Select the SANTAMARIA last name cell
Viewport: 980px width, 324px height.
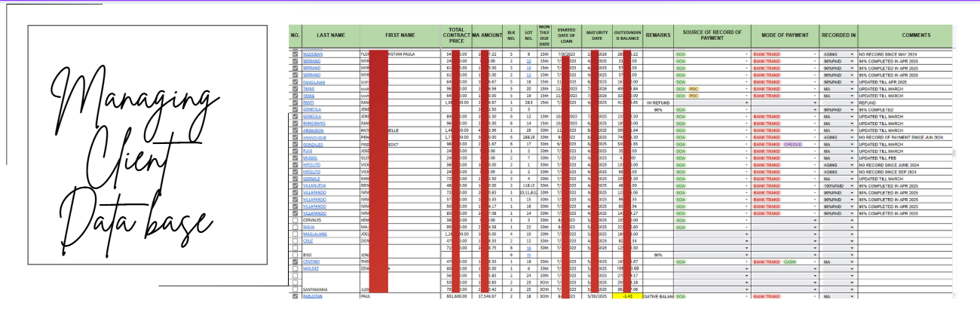click(x=331, y=289)
